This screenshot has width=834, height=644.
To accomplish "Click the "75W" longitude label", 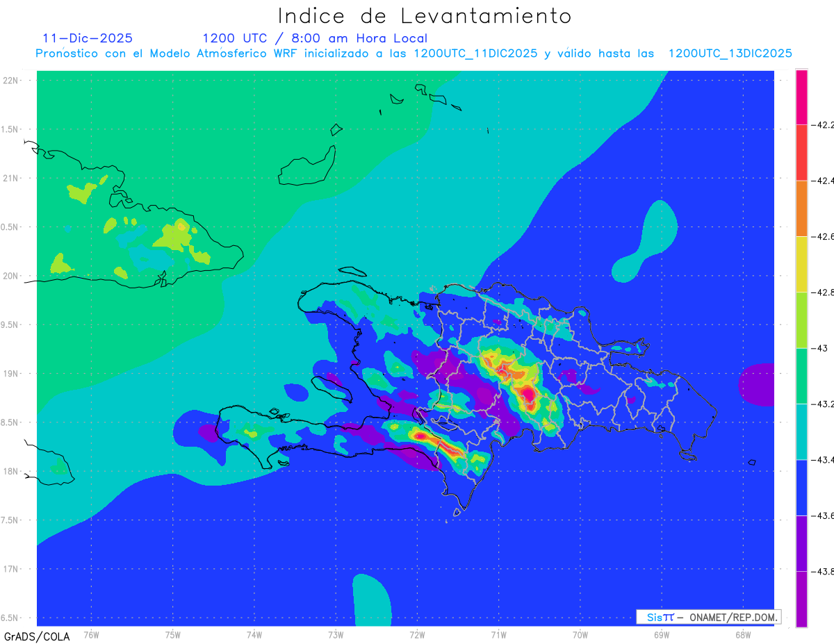I will coord(173,634).
